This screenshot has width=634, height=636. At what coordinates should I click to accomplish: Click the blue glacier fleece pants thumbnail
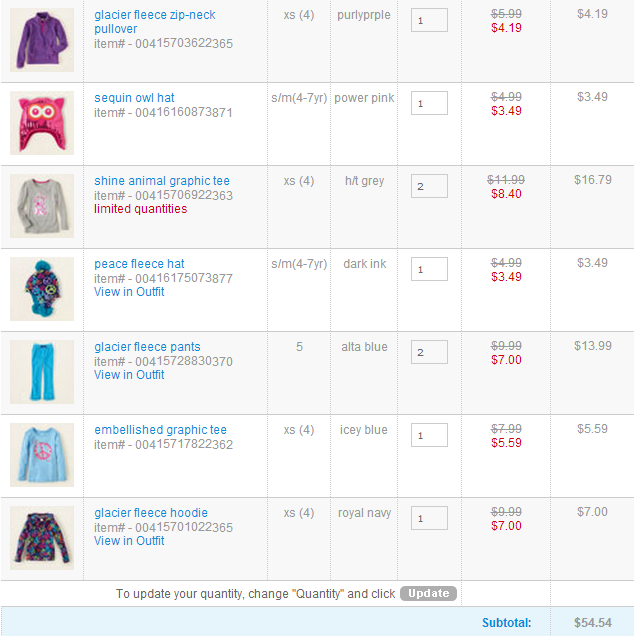point(42,372)
